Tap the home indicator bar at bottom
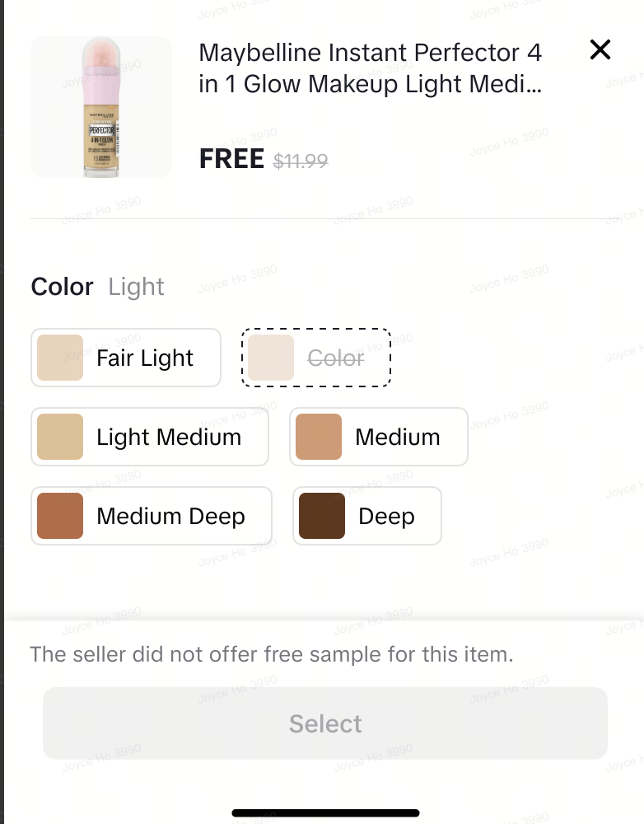Viewport: 644px width, 824px height. click(325, 813)
